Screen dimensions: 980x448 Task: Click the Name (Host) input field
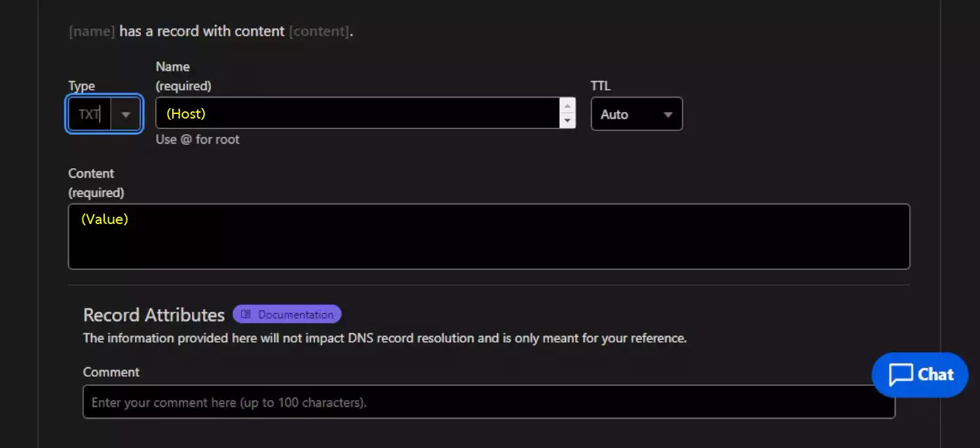(358, 113)
